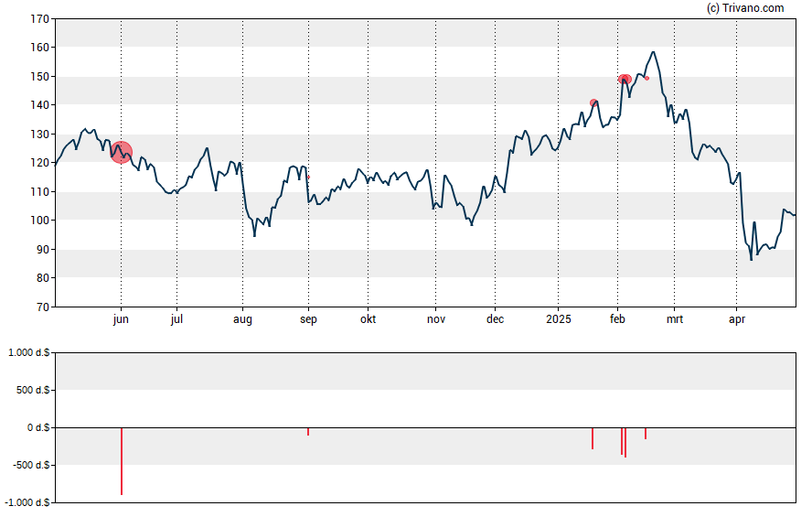
Task: Click the '1.000 d.$' axis label
Action: click(29, 353)
